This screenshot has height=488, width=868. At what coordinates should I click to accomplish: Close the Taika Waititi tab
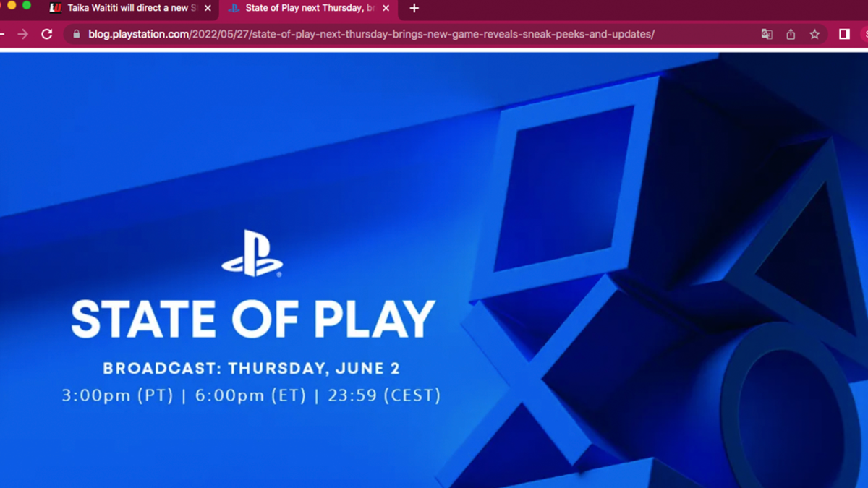(208, 9)
